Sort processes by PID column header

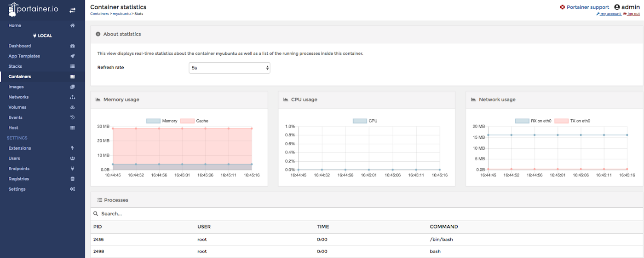[98, 227]
